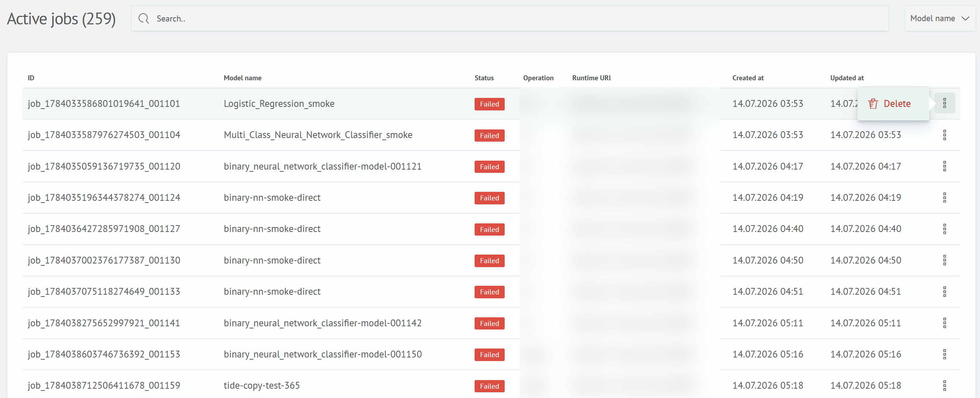Open actions menu for job ending 001124
Screen dimensions: 980x398
click(944, 197)
